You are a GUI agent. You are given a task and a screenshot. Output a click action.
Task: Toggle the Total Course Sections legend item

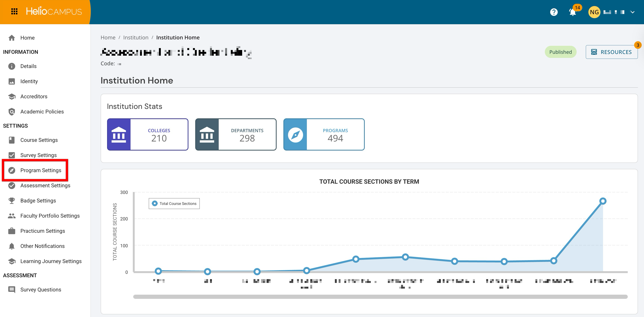click(174, 203)
